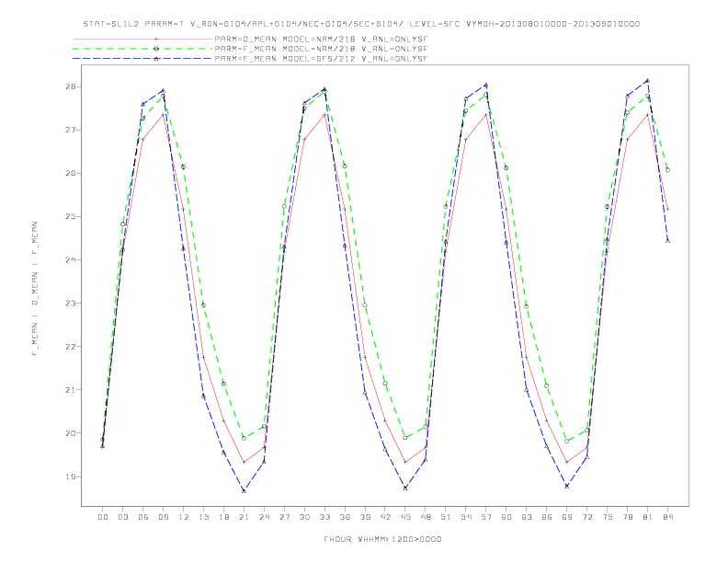Click x-axis forecast hour label 81
Viewport: 728px width, 563px height.
[x=648, y=517]
